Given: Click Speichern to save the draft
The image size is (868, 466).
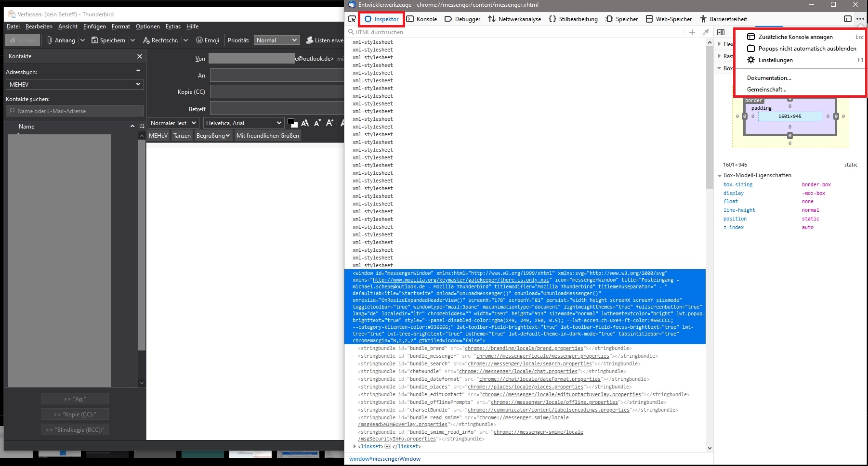Looking at the screenshot, I should tap(108, 40).
